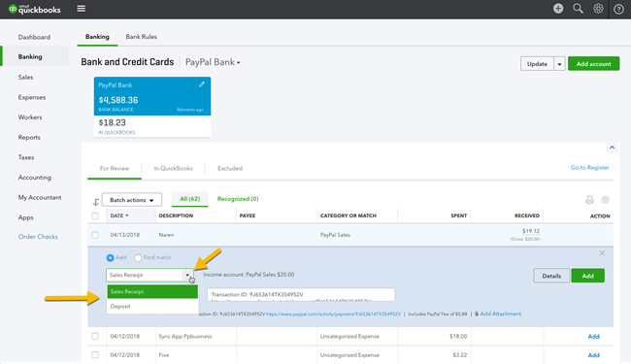Open the help question mark icon
This screenshot has height=364, width=631.
[x=618, y=9]
